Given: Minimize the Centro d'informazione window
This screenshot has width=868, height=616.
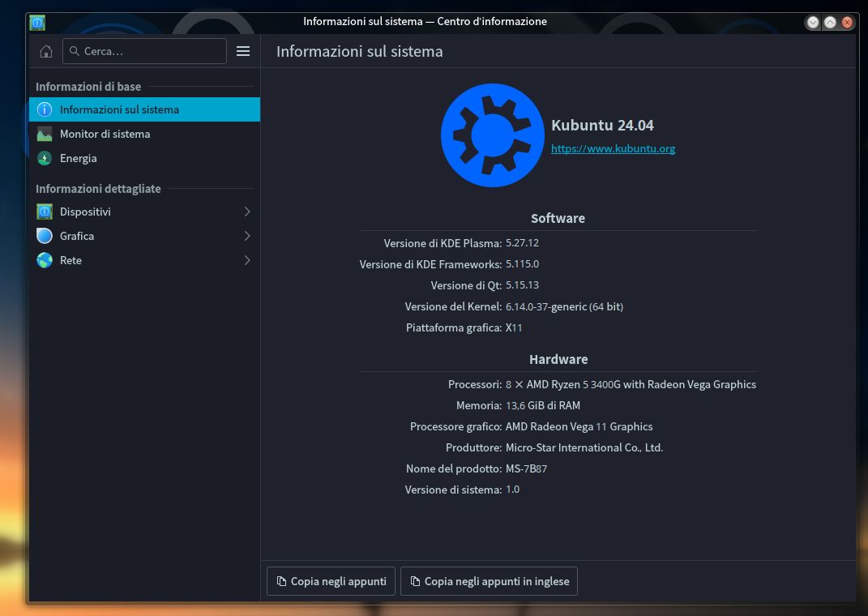Looking at the screenshot, I should click(813, 22).
